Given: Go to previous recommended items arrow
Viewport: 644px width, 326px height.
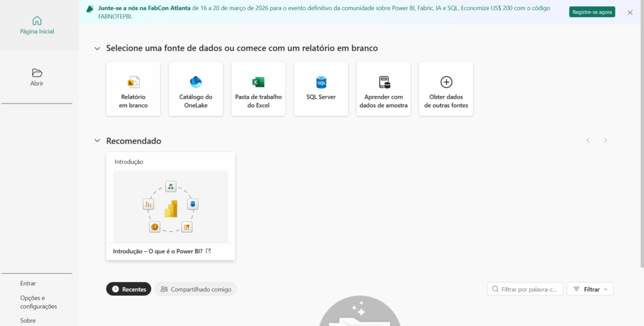Looking at the screenshot, I should [x=588, y=141].
